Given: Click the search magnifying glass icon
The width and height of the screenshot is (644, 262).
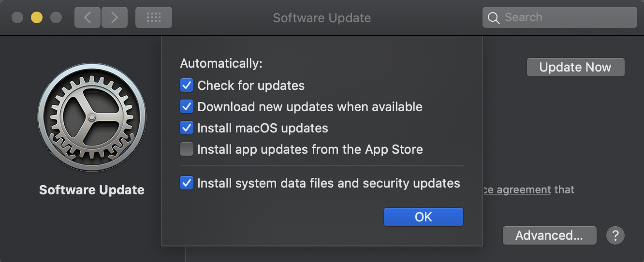Looking at the screenshot, I should pos(493,18).
